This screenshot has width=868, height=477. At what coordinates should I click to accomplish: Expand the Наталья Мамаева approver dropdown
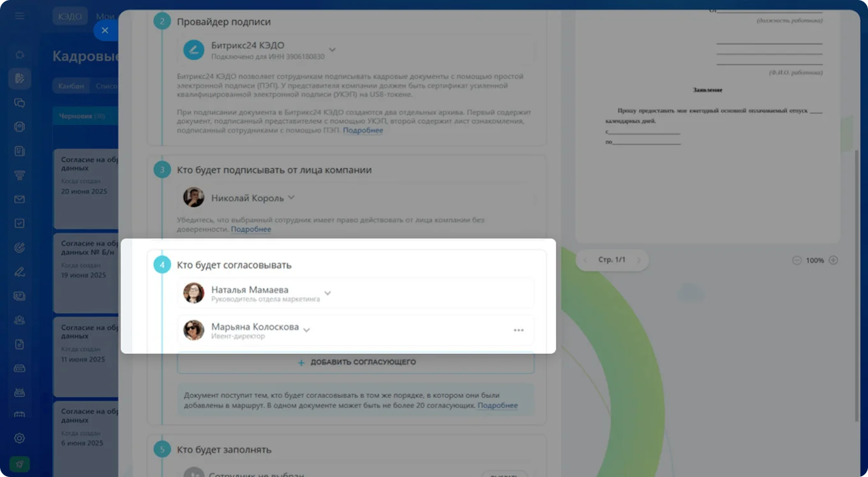coord(327,293)
